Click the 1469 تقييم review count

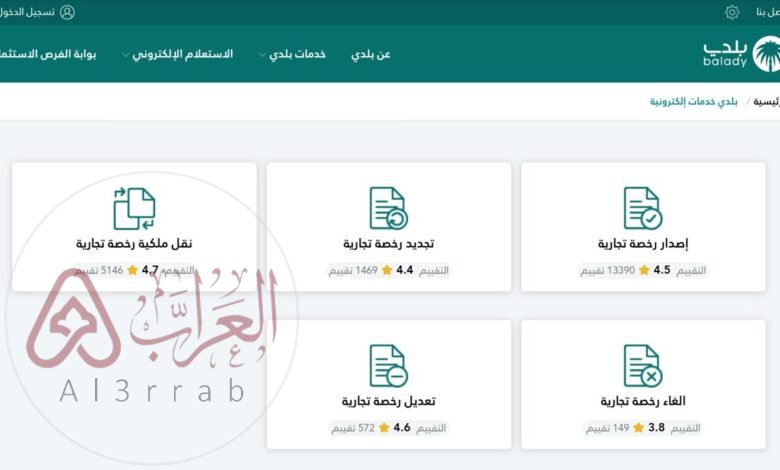[x=353, y=271]
